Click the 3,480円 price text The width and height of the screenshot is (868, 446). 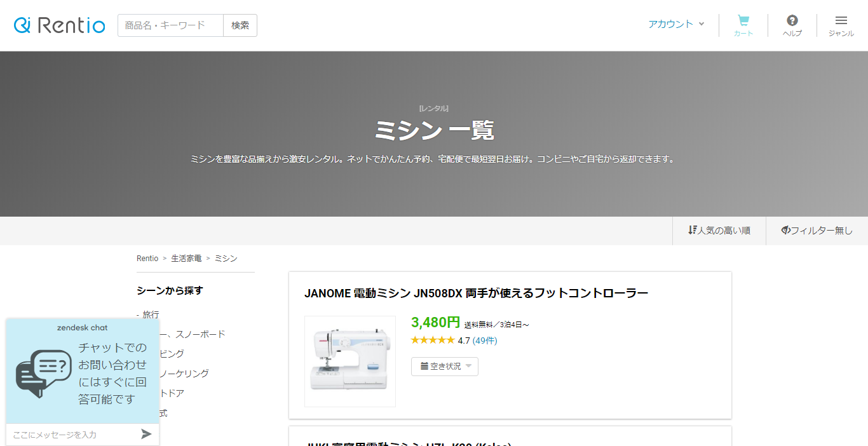(435, 323)
